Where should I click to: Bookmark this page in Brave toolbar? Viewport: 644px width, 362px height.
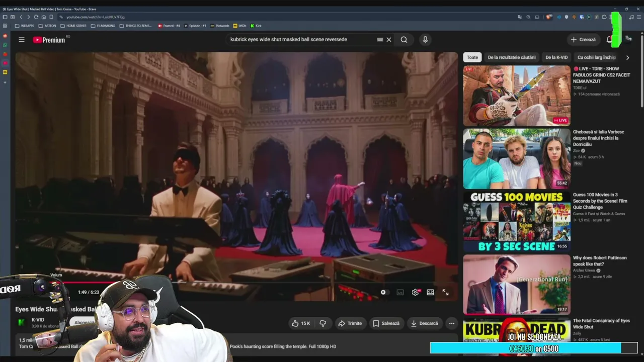[x=51, y=17]
